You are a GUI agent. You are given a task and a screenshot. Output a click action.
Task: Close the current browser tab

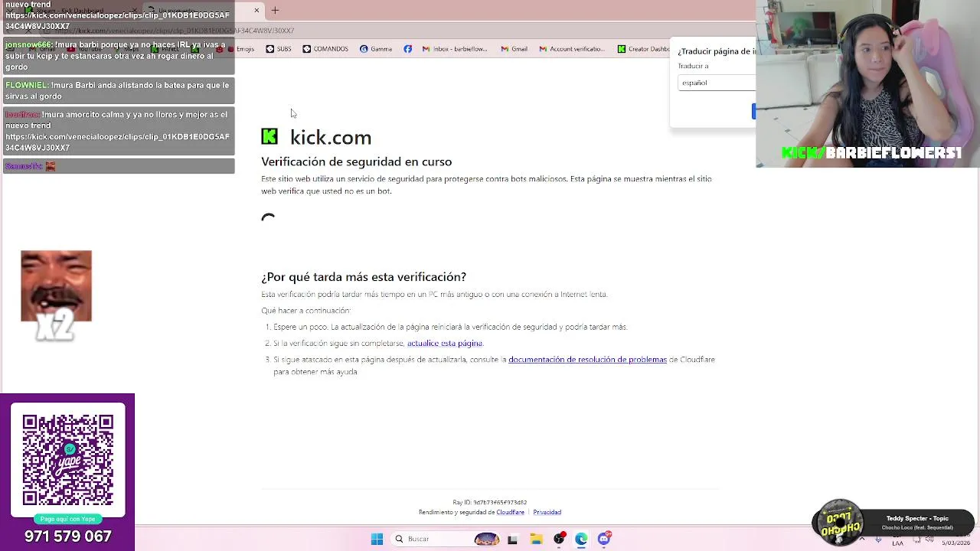click(256, 10)
